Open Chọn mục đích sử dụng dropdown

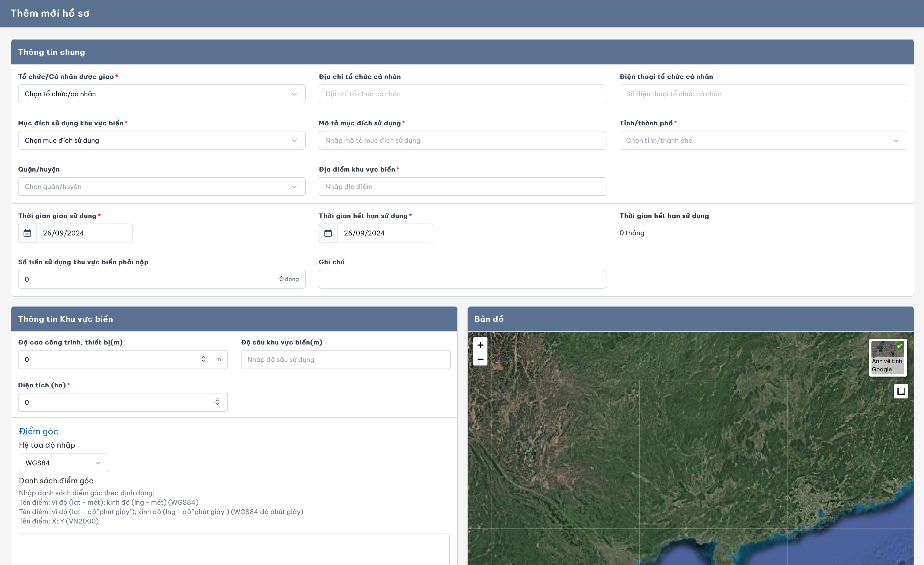pyautogui.click(x=162, y=140)
